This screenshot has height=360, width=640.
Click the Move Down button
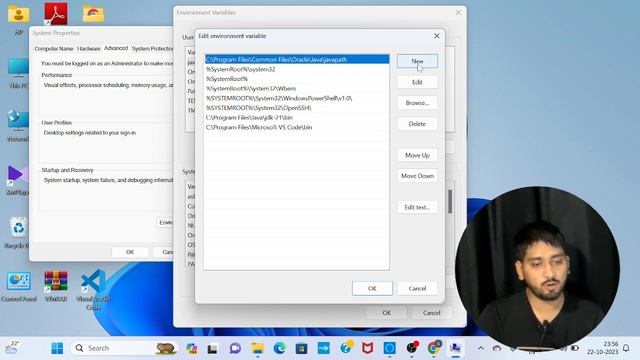tap(417, 176)
